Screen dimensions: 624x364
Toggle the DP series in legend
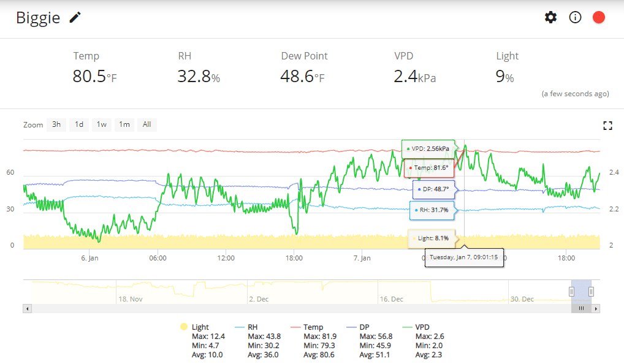pos(358,327)
